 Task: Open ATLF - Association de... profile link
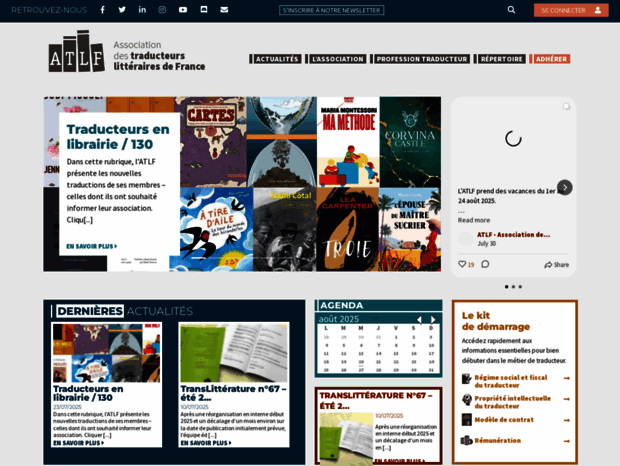click(513, 235)
